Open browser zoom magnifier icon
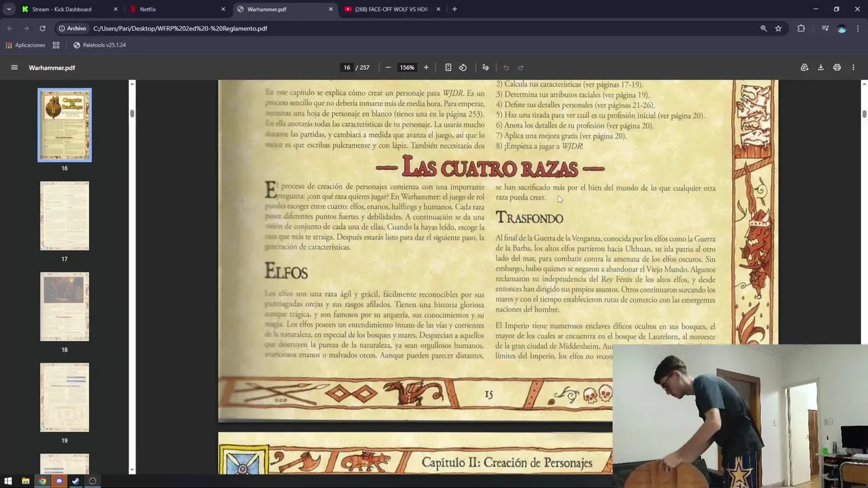Viewport: 868px width, 488px height. (764, 28)
